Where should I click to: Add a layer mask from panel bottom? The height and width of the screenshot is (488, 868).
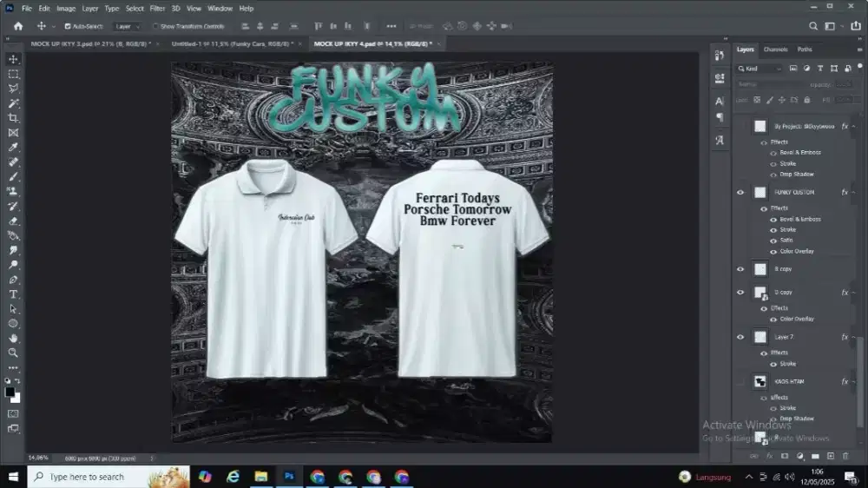pos(785,456)
